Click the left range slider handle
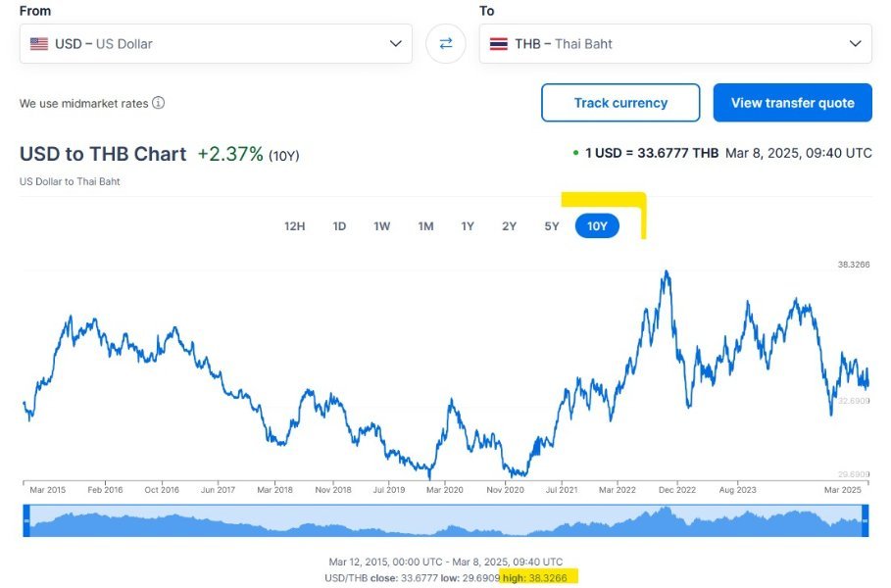The image size is (891, 588). [x=26, y=520]
